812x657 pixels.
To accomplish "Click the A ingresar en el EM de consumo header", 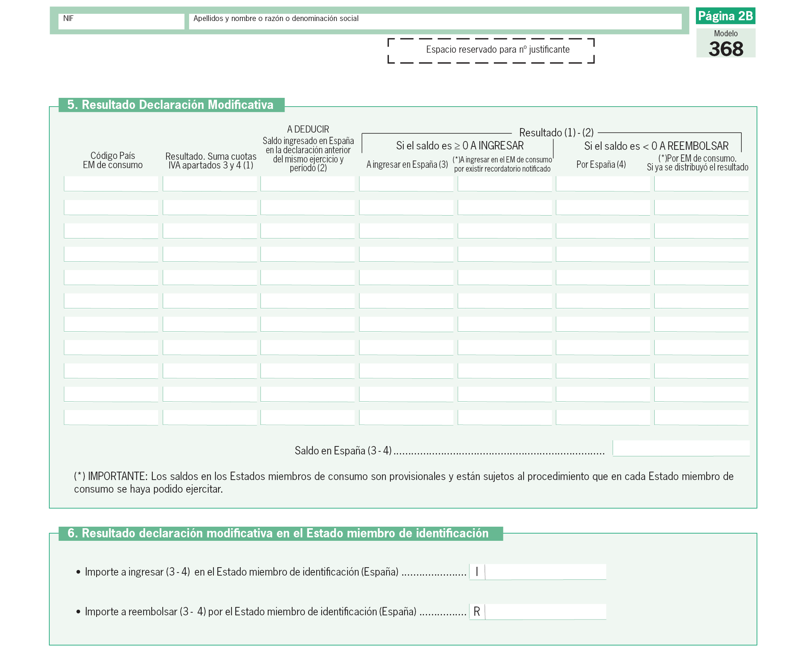I will [502, 164].
